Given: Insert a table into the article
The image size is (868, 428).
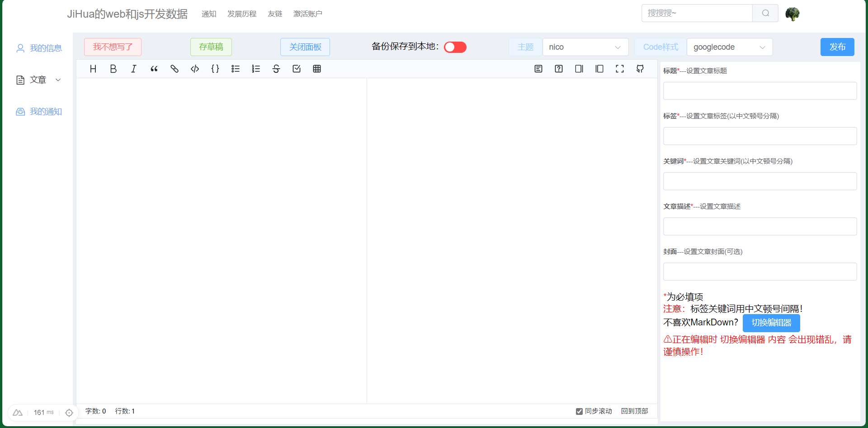Looking at the screenshot, I should [x=317, y=69].
